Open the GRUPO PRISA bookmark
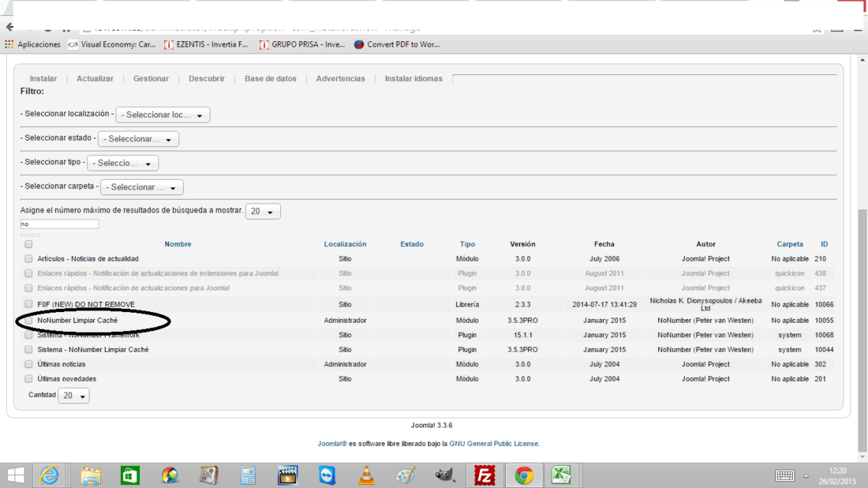The width and height of the screenshot is (868, 488). pyautogui.click(x=302, y=44)
